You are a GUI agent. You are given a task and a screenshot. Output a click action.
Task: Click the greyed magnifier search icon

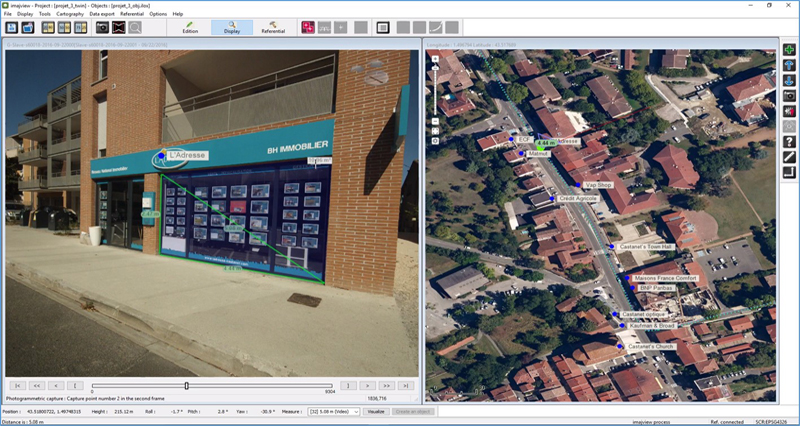tap(135, 28)
